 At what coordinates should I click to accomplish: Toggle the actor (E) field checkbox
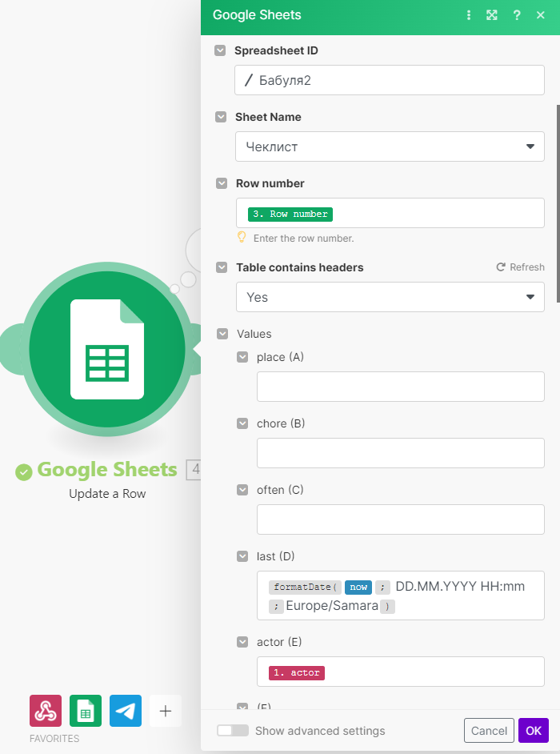coord(242,641)
